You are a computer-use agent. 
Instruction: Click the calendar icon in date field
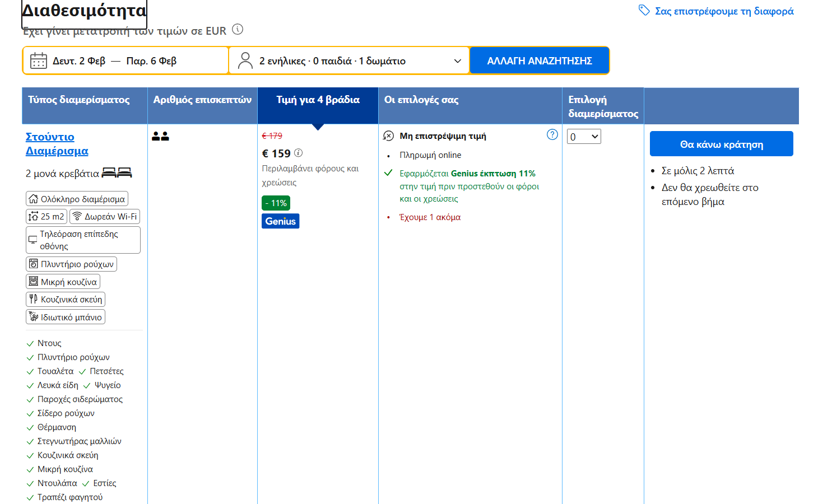coord(39,60)
